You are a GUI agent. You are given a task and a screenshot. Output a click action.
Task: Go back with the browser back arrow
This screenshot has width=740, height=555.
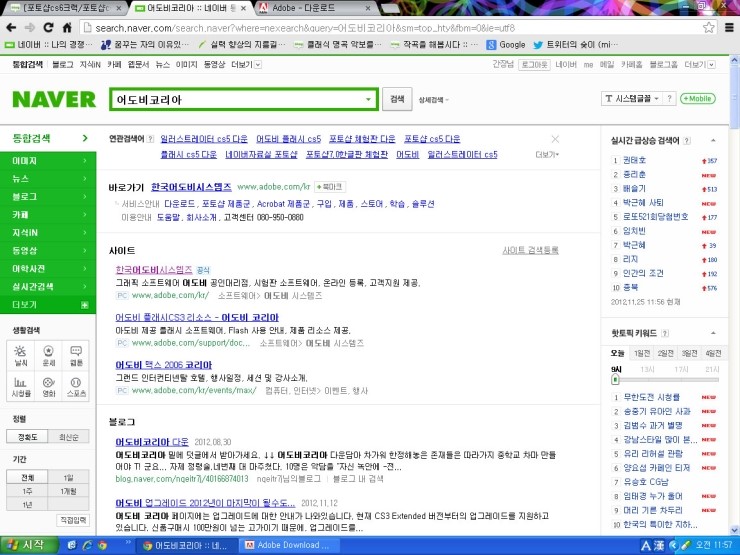click(x=11, y=27)
